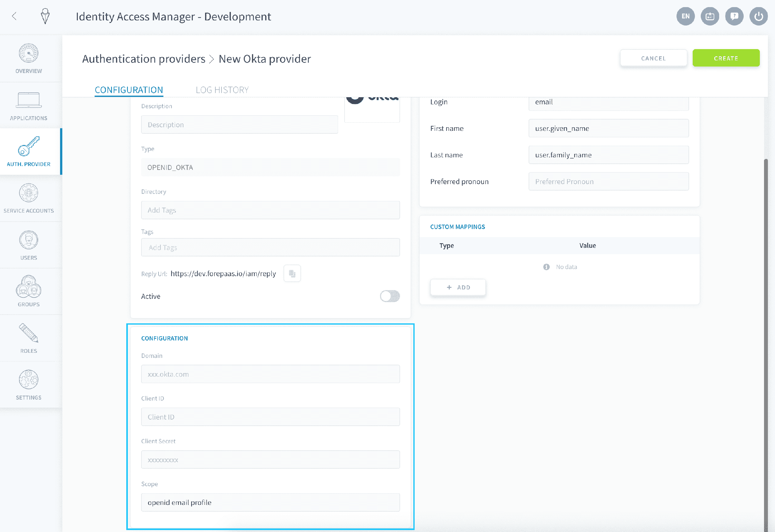The height and width of the screenshot is (532, 775).
Task: Click the Scope field openid email profile
Action: [271, 502]
